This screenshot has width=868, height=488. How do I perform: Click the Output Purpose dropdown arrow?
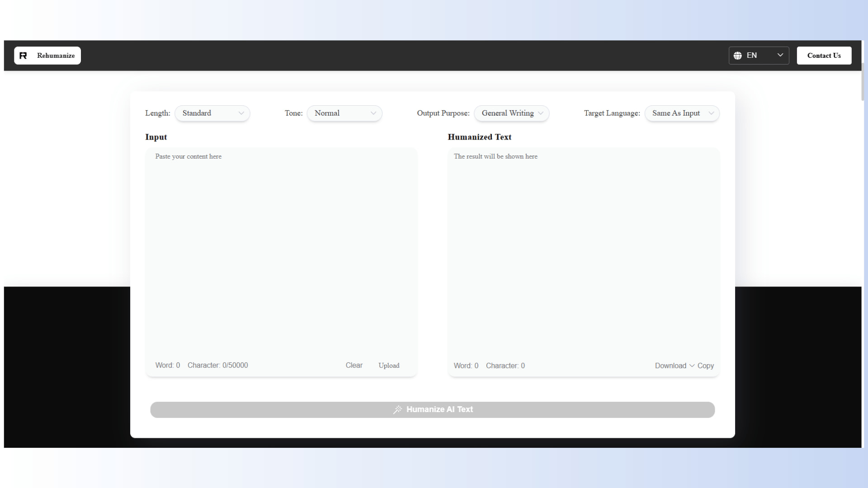(x=541, y=113)
